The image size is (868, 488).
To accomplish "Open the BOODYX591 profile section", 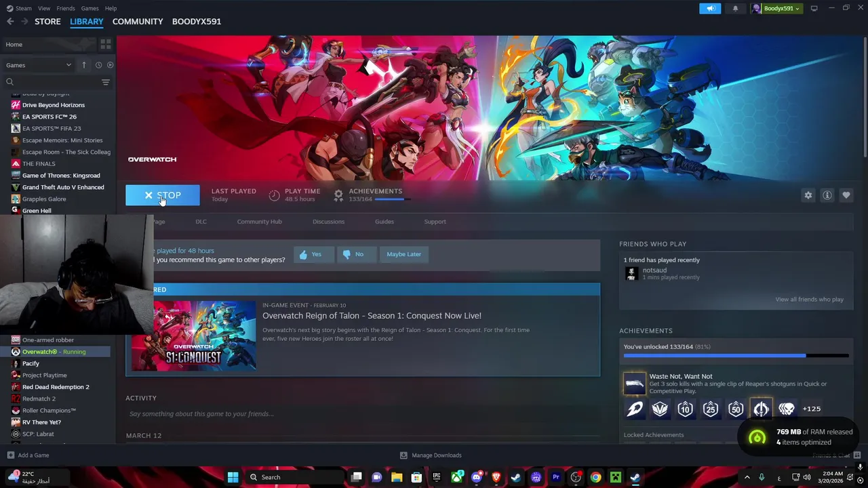I will tap(197, 22).
